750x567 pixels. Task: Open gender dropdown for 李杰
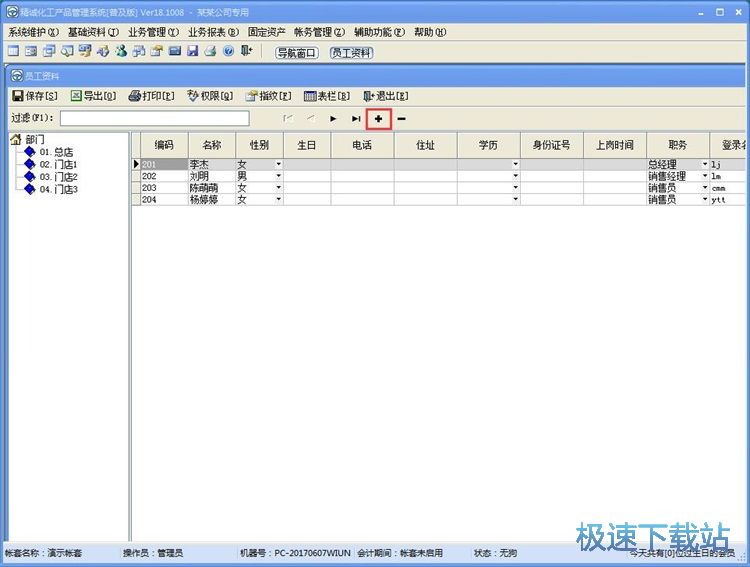point(278,164)
